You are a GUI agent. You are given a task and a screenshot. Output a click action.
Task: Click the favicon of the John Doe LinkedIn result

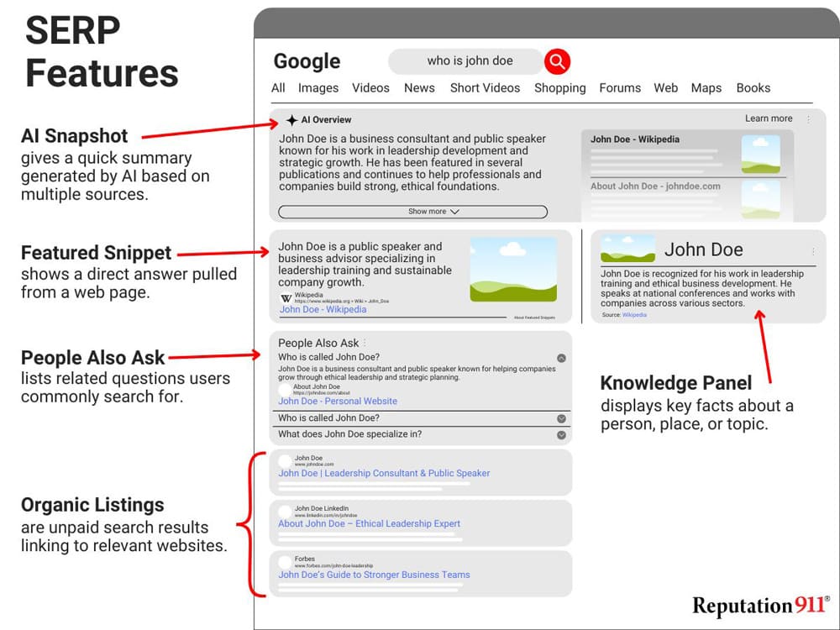[x=285, y=511]
